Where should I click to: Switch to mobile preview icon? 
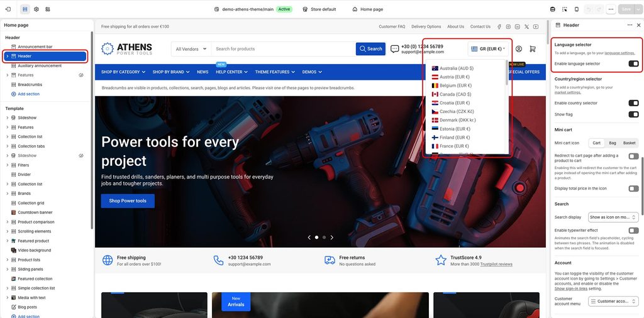click(x=576, y=9)
